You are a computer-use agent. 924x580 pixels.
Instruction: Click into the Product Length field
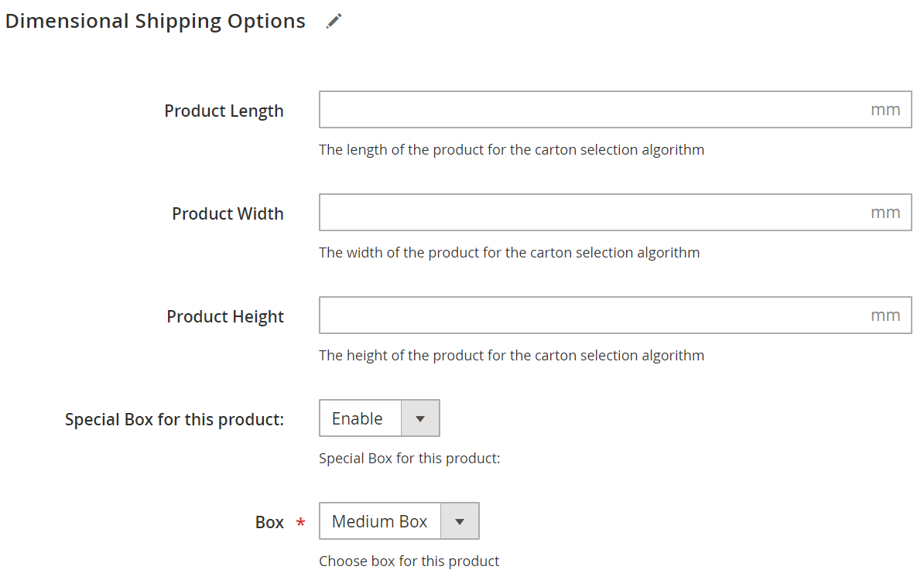(x=615, y=110)
